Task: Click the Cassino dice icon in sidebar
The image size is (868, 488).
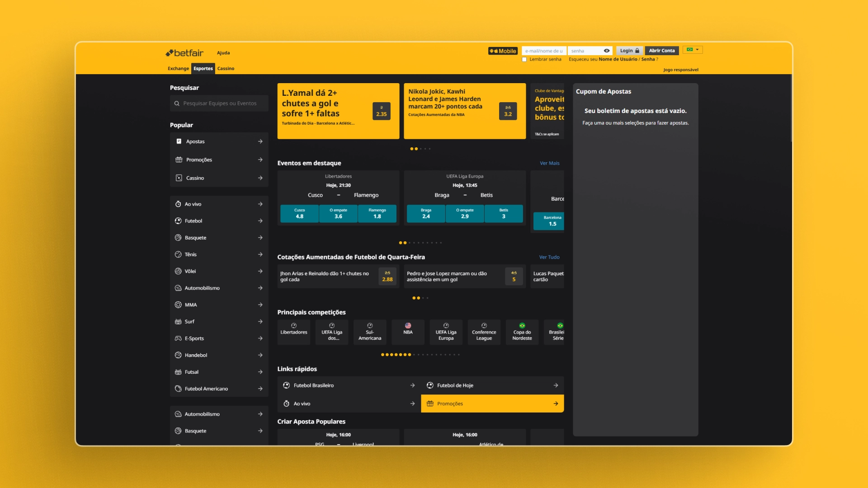Action: 179,178
